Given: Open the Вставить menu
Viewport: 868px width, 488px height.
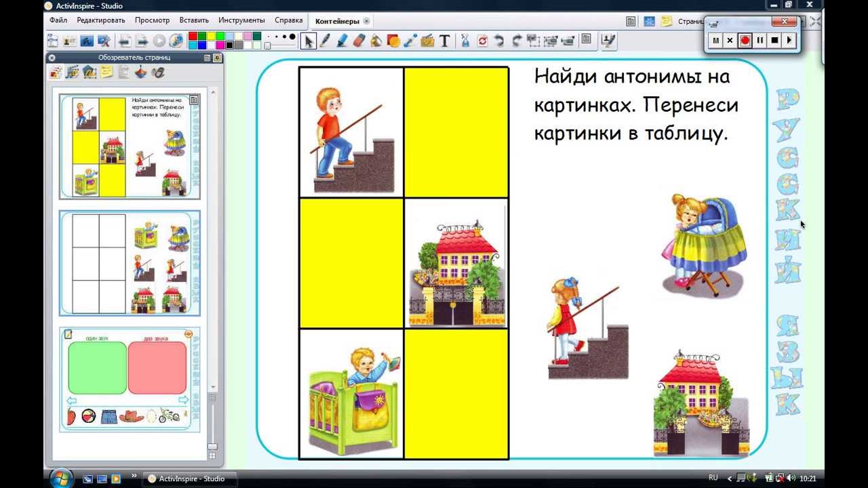Looking at the screenshot, I should coord(194,20).
